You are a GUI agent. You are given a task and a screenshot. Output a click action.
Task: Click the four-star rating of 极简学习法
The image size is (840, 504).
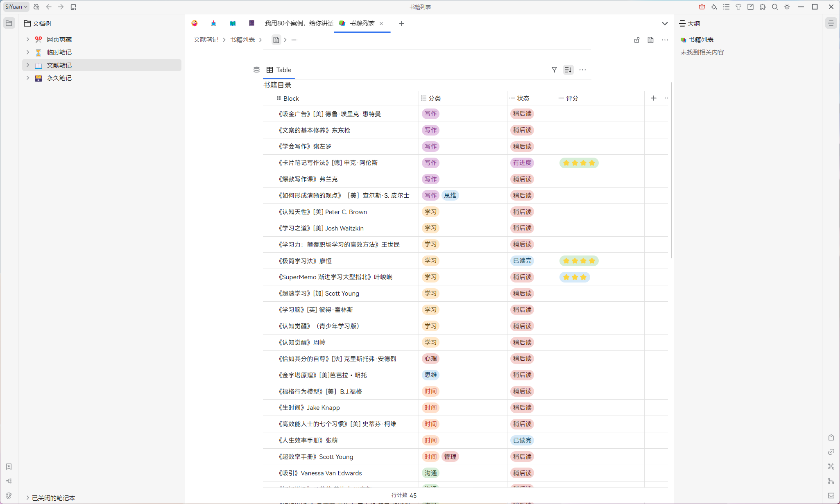[579, 261]
